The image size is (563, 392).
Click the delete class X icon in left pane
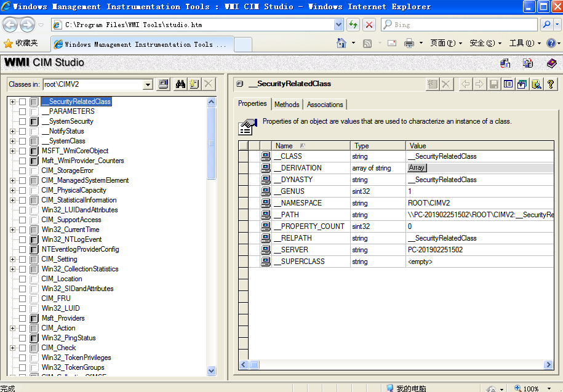coord(208,84)
